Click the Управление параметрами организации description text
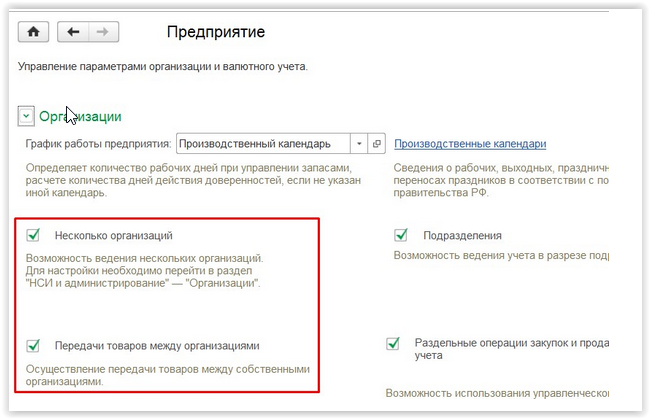 (x=163, y=67)
